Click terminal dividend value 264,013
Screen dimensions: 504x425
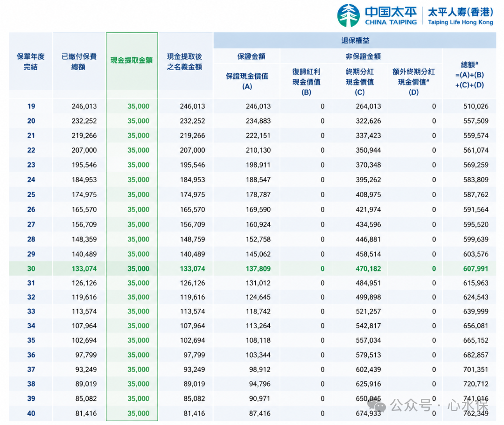click(368, 106)
